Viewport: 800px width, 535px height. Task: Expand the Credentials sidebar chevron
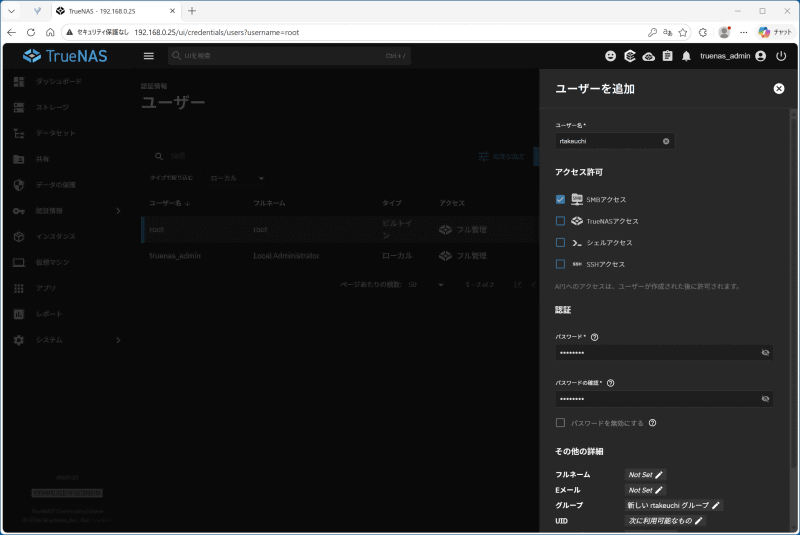tap(118, 211)
